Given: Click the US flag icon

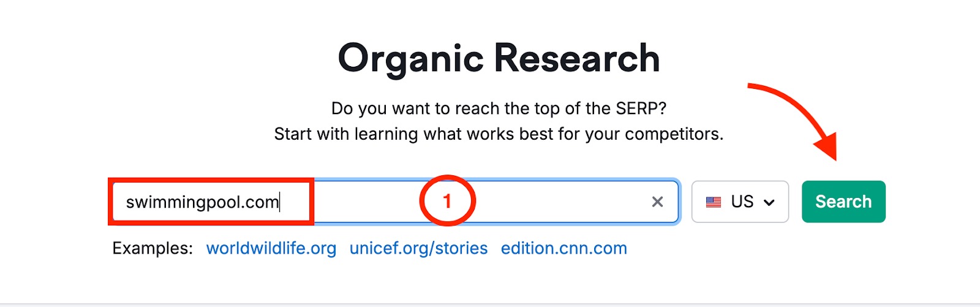Looking at the screenshot, I should point(714,202).
